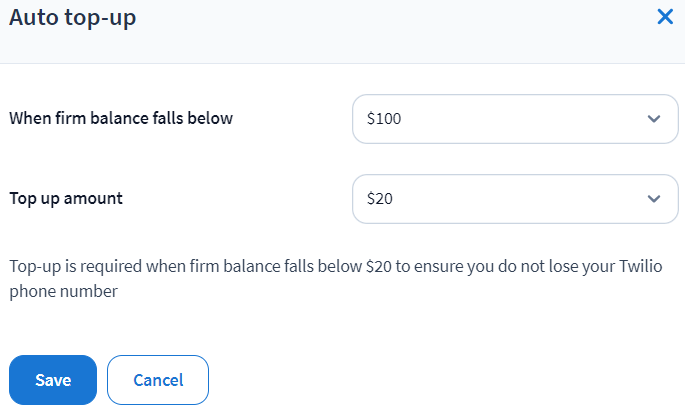Click the word "Cancel" on the outlined button
The height and width of the screenshot is (409, 685).
(x=158, y=380)
